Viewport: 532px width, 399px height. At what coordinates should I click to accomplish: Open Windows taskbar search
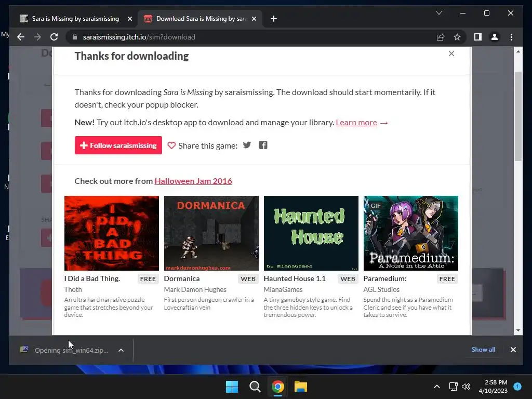click(255, 387)
